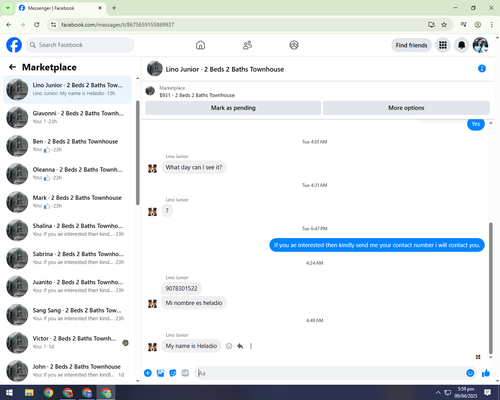
Task: Click chat header 'Lino Junior - 2 Beds 2 Baths Townhouse'
Action: pyautogui.click(x=225, y=69)
